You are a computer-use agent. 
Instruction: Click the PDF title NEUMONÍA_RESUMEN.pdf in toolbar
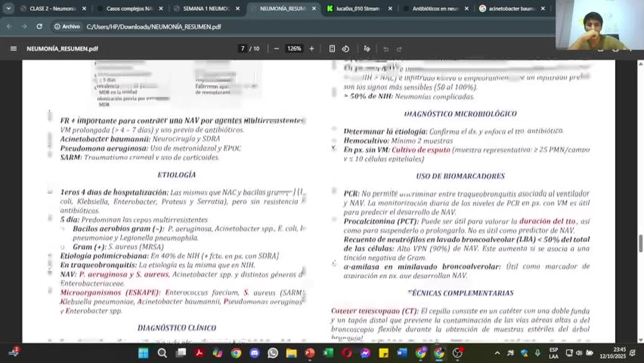pos(62,49)
